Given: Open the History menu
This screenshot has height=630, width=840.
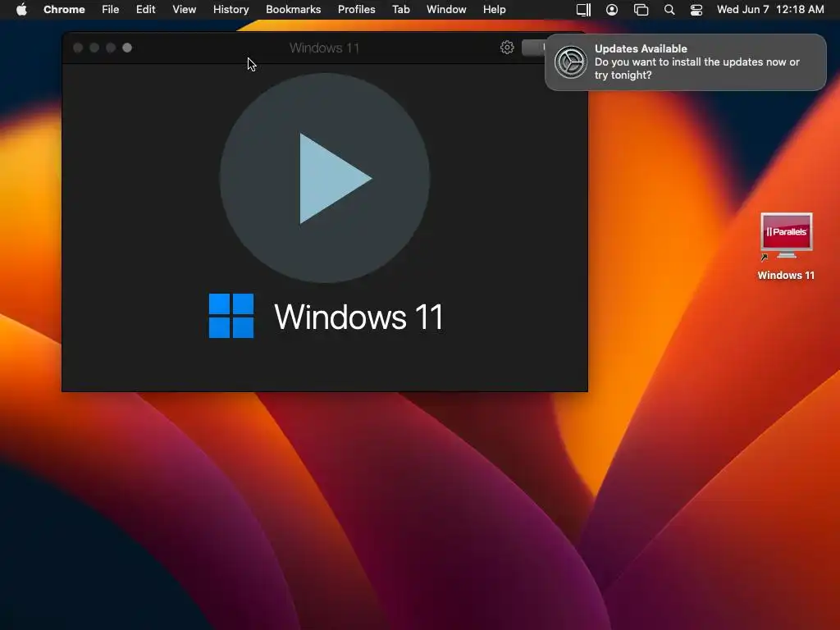Looking at the screenshot, I should 231,9.
